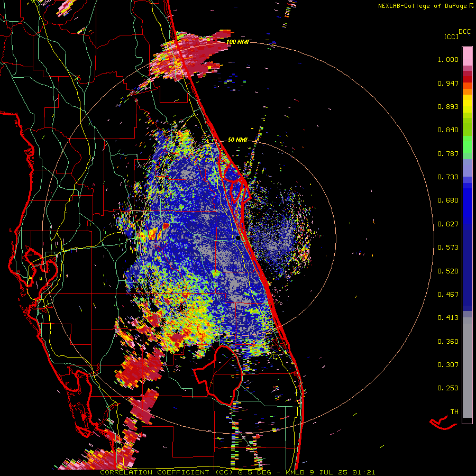The width and height of the screenshot is (476, 476).
Task: Click the TH threshold label near the legend bottom
Action: [x=454, y=412]
